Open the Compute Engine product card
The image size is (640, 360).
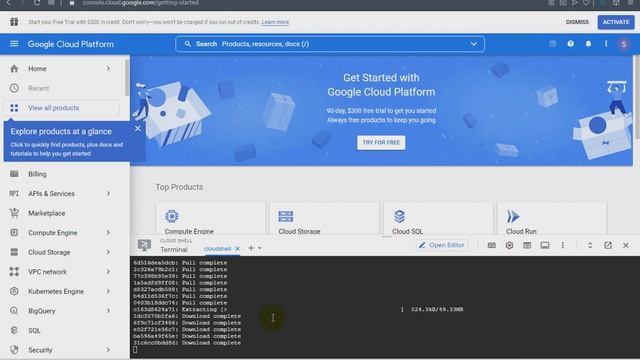pos(210,218)
